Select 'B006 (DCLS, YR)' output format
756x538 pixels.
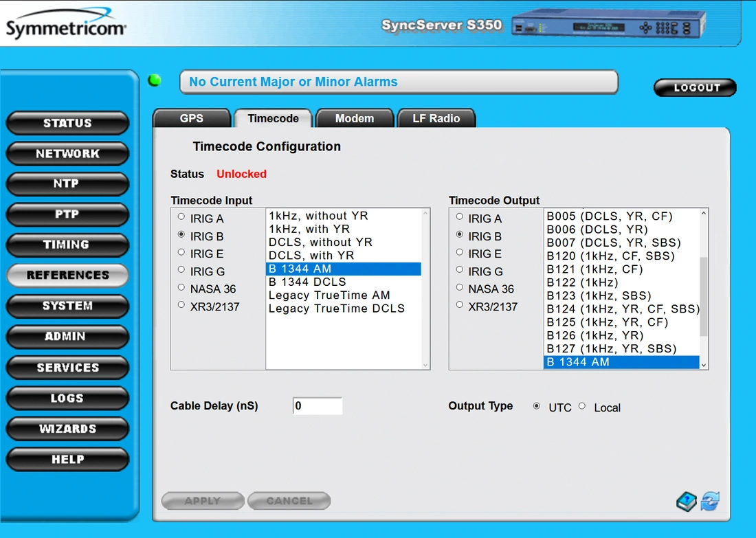click(x=621, y=229)
